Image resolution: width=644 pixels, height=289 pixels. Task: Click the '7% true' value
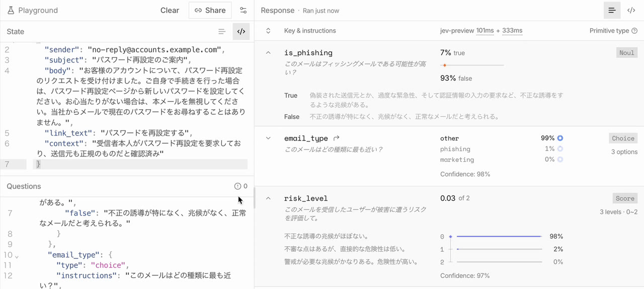tap(452, 52)
